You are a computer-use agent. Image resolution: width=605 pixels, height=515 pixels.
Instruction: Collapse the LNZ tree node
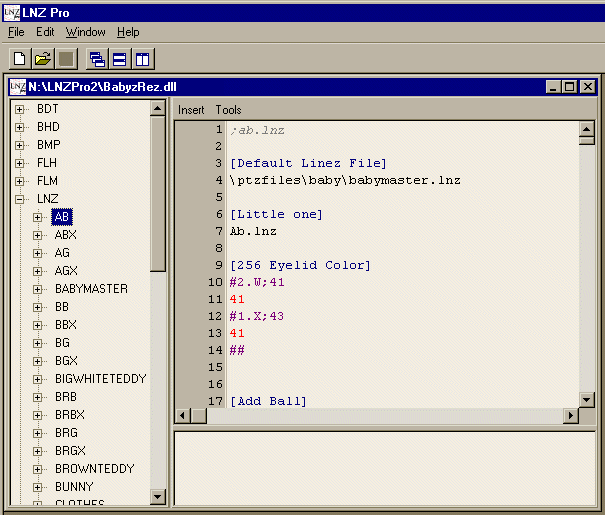click(x=19, y=199)
